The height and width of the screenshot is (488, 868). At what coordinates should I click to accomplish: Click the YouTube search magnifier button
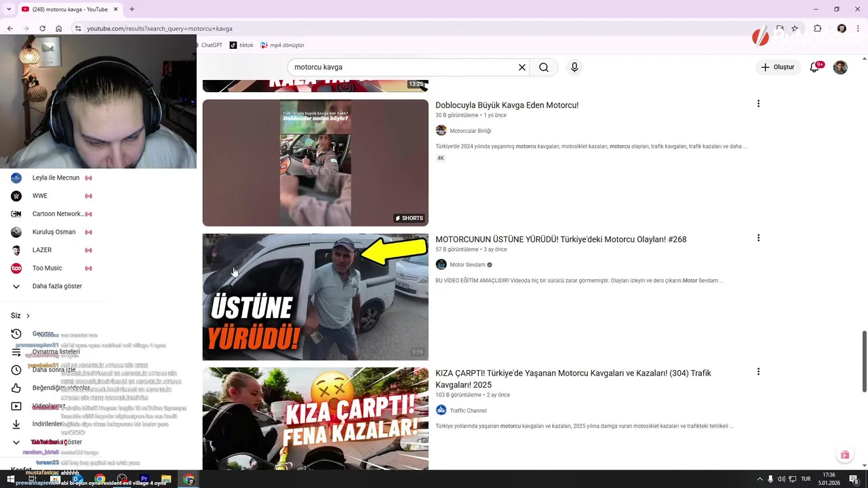pyautogui.click(x=544, y=67)
